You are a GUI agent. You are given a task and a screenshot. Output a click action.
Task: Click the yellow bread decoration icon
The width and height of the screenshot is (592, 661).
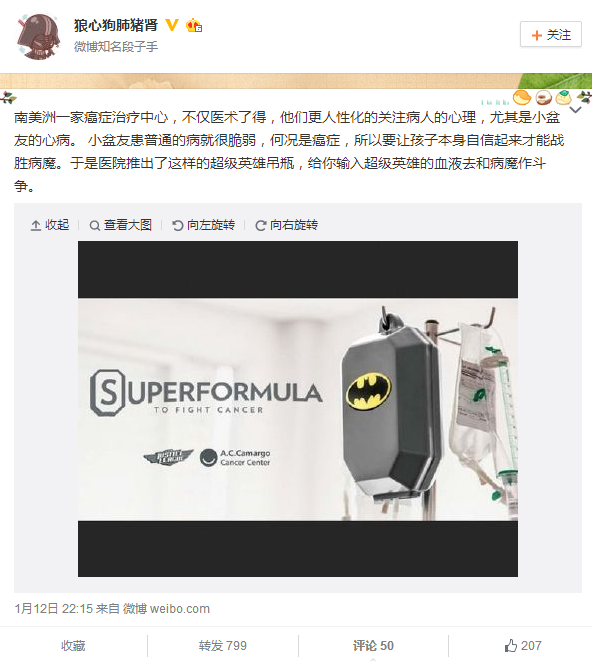pos(522,97)
